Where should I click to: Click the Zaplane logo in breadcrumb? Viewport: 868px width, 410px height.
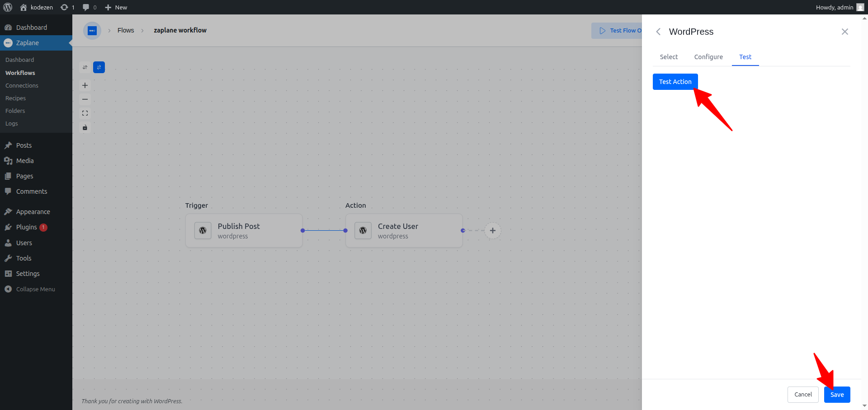click(x=92, y=31)
